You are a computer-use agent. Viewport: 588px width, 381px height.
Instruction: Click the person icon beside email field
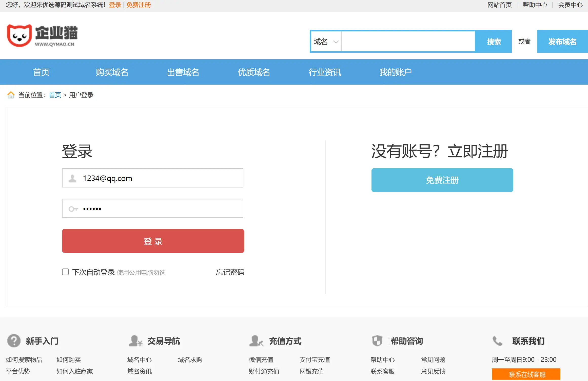click(73, 178)
